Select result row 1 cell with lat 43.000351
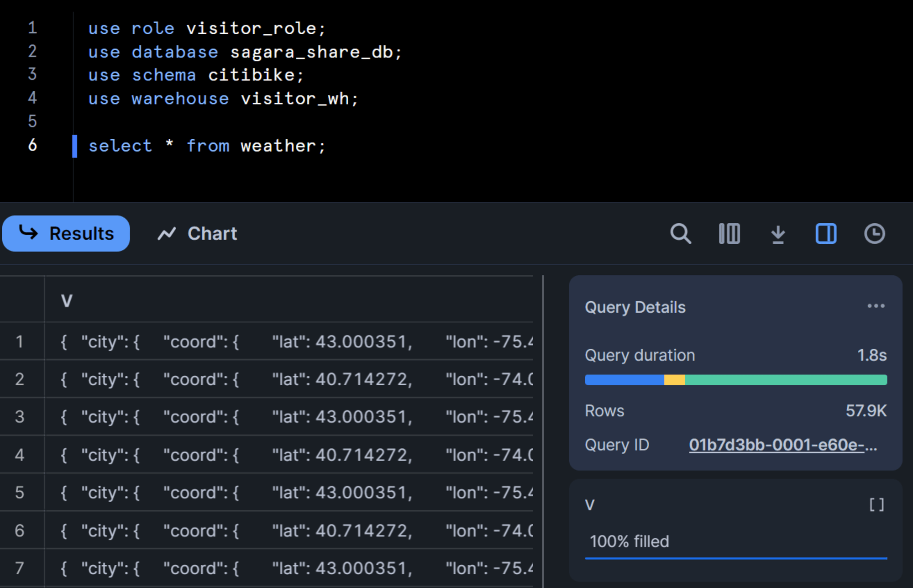The width and height of the screenshot is (913, 588). [289, 341]
